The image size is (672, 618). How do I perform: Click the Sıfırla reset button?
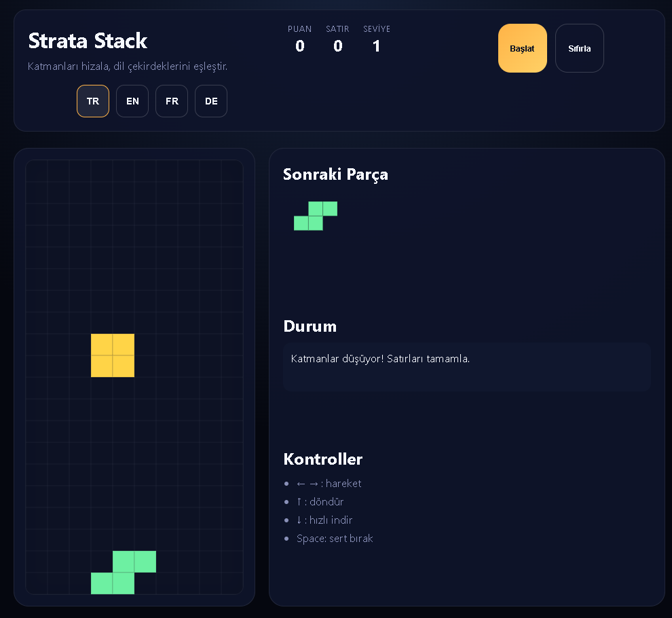pyautogui.click(x=579, y=48)
